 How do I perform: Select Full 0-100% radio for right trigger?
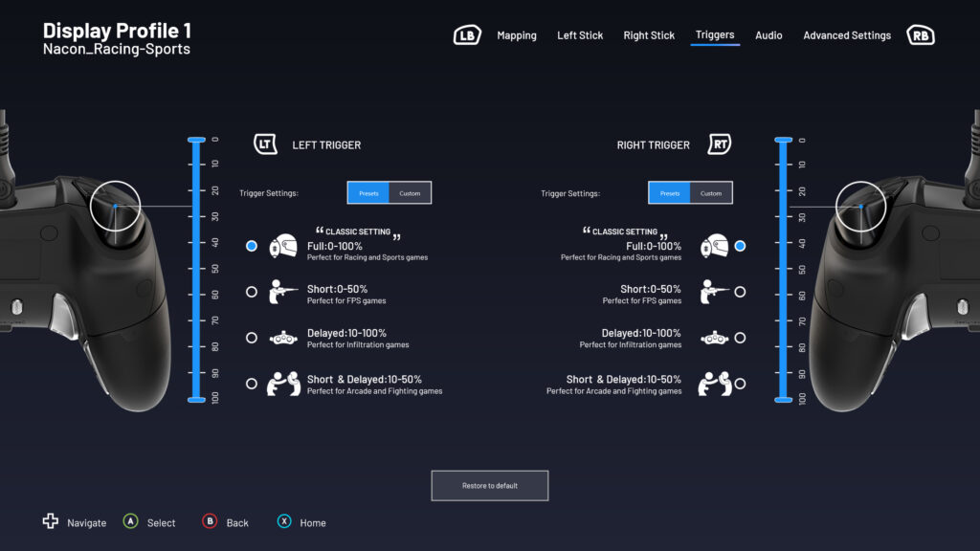click(x=740, y=246)
